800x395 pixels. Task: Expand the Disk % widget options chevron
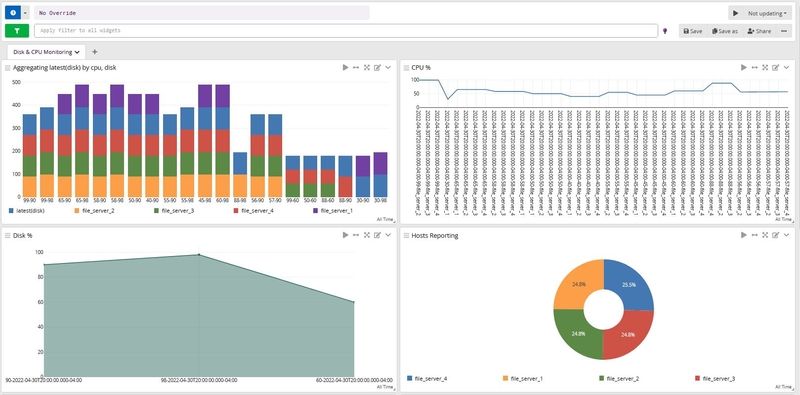pyautogui.click(x=388, y=235)
